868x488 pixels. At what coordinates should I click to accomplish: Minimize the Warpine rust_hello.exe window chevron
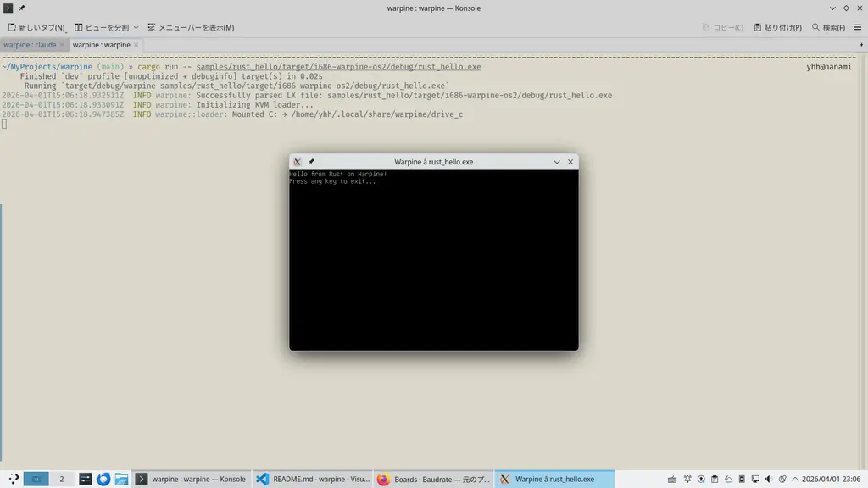coord(557,162)
